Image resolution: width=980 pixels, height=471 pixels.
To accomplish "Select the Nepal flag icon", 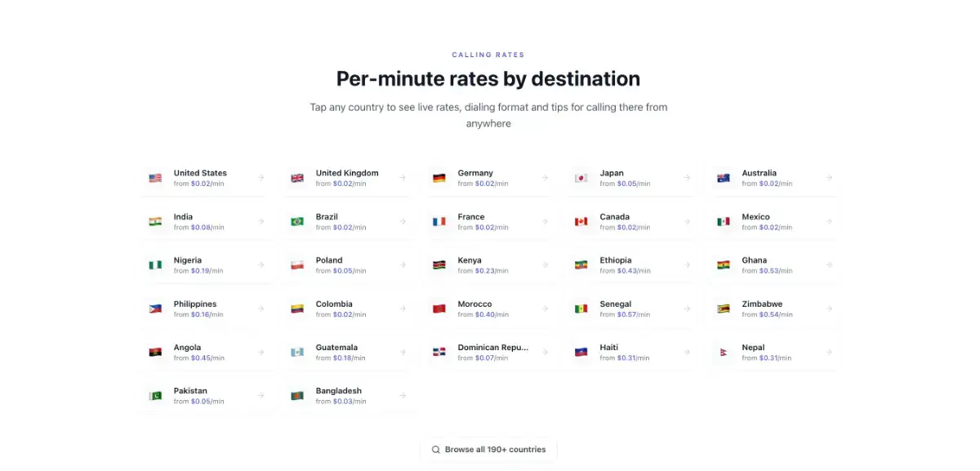I will click(724, 353).
